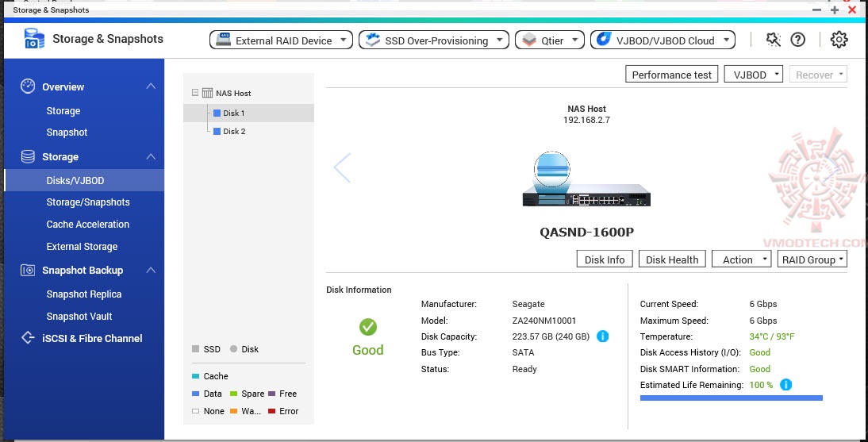This screenshot has height=442, width=868.
Task: Click the Data legend color swatch
Action: tap(195, 394)
